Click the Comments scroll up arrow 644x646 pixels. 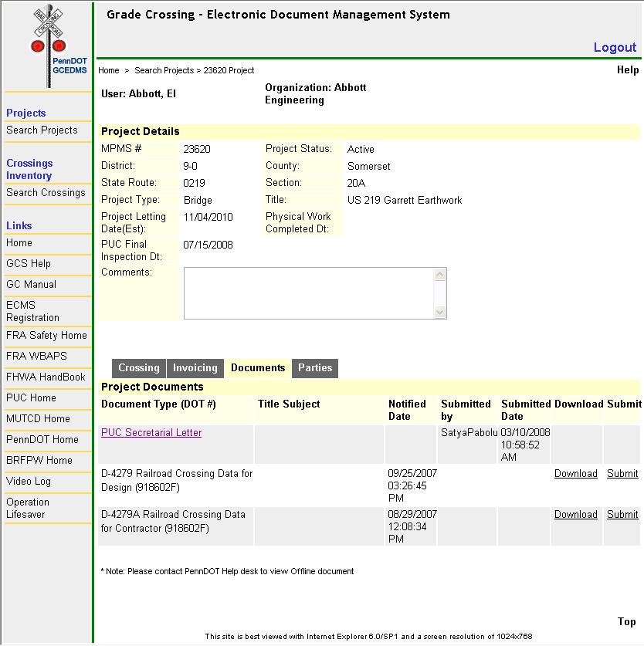point(440,275)
